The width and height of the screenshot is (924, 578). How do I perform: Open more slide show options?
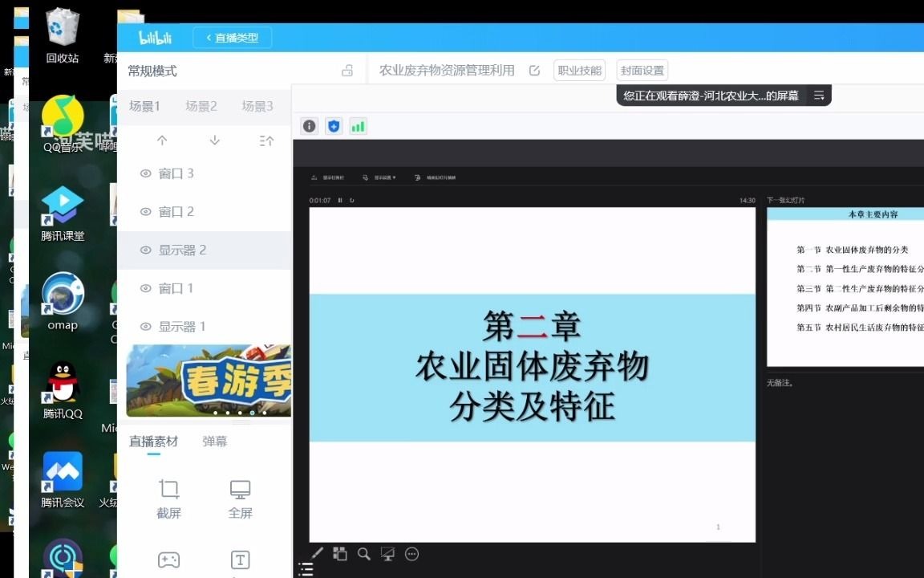click(412, 554)
